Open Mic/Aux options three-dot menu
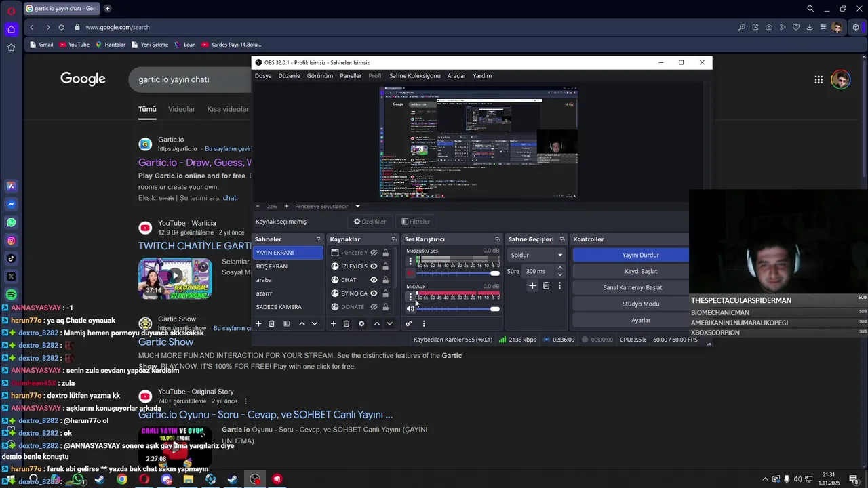 (410, 297)
